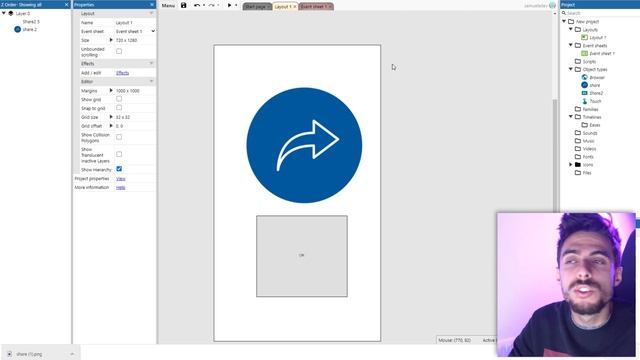Start preview with the play icon
Screen dimensions: 640x360
(229, 5)
